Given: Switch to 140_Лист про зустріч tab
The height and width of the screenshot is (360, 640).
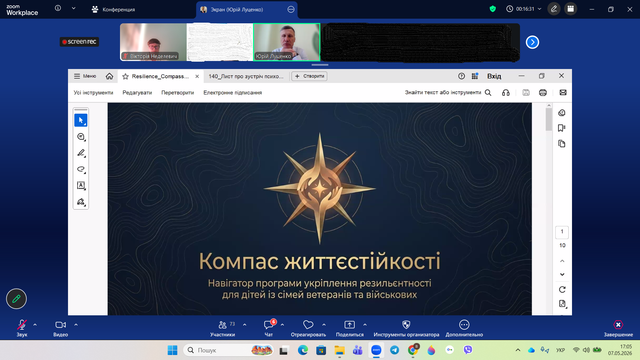Looking at the screenshot, I should click(246, 76).
